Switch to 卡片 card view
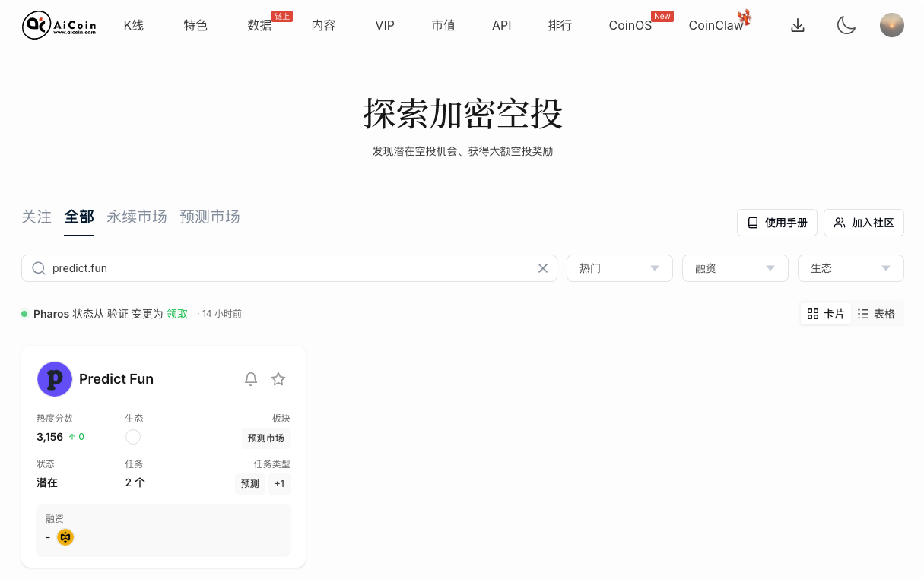The image size is (924, 579). click(826, 314)
